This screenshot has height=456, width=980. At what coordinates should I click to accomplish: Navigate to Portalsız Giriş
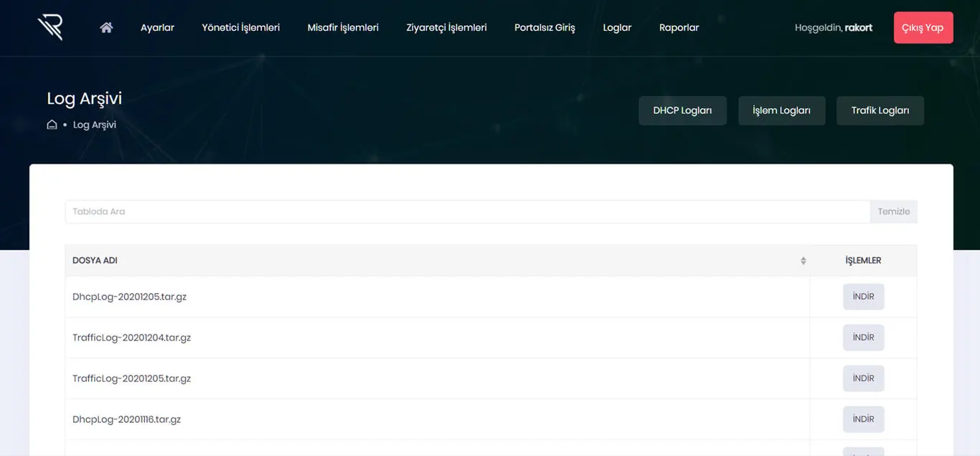(x=545, y=27)
